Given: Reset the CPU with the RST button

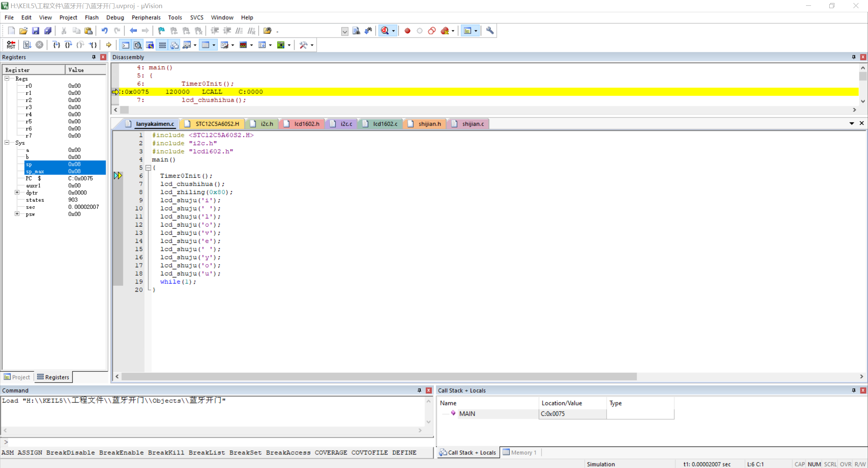Looking at the screenshot, I should (11, 45).
